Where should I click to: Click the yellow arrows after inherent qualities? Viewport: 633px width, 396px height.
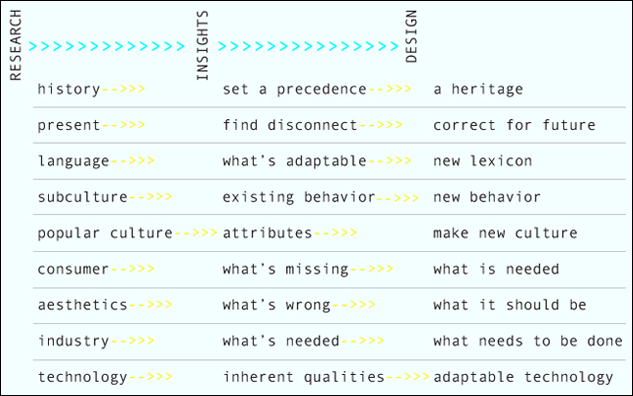click(408, 377)
